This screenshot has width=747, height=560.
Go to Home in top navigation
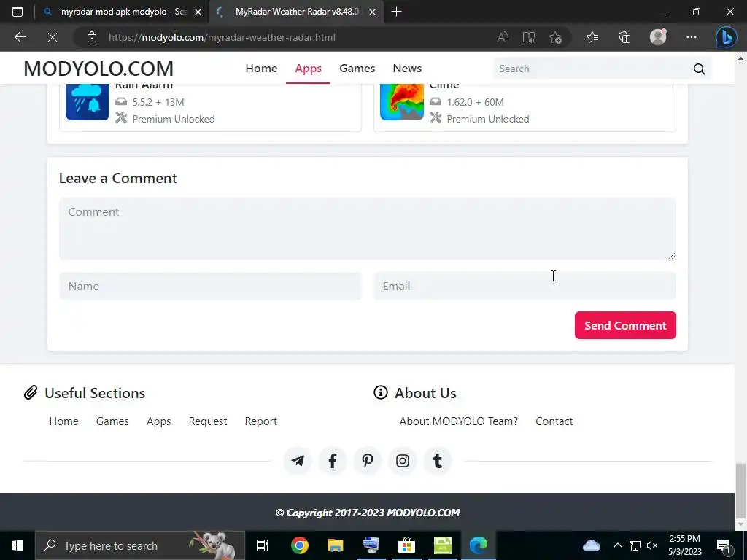261,69
